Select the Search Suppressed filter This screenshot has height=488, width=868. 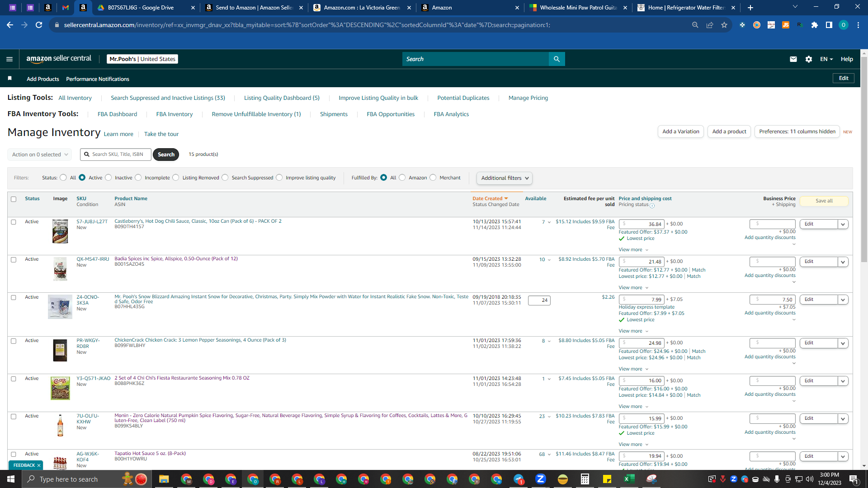(x=225, y=178)
